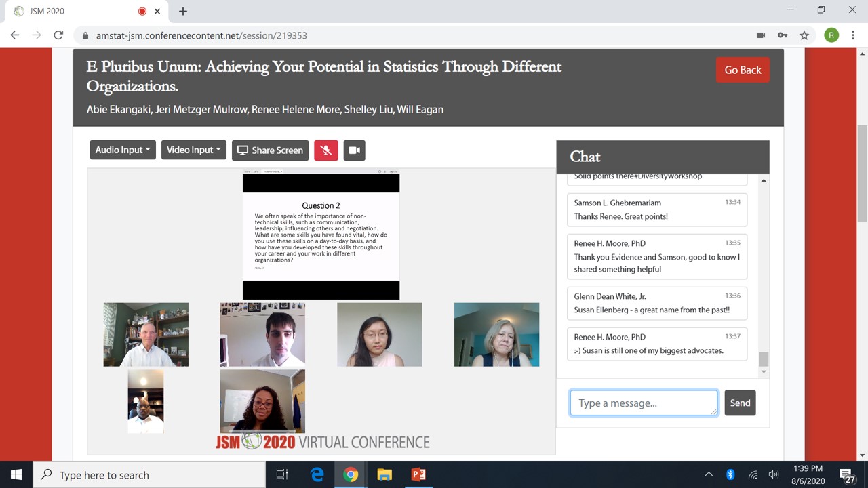Image resolution: width=868 pixels, height=488 pixels.
Task: Open a new browser tab
Action: point(183,11)
